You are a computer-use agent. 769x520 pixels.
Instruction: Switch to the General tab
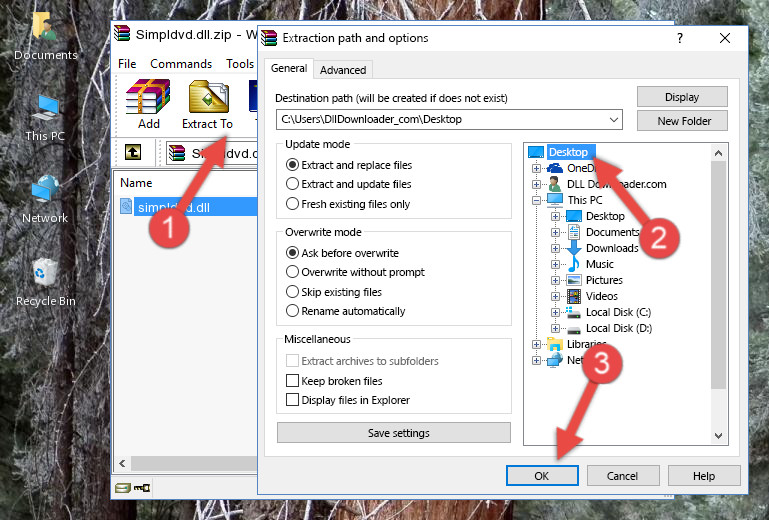[x=289, y=68]
